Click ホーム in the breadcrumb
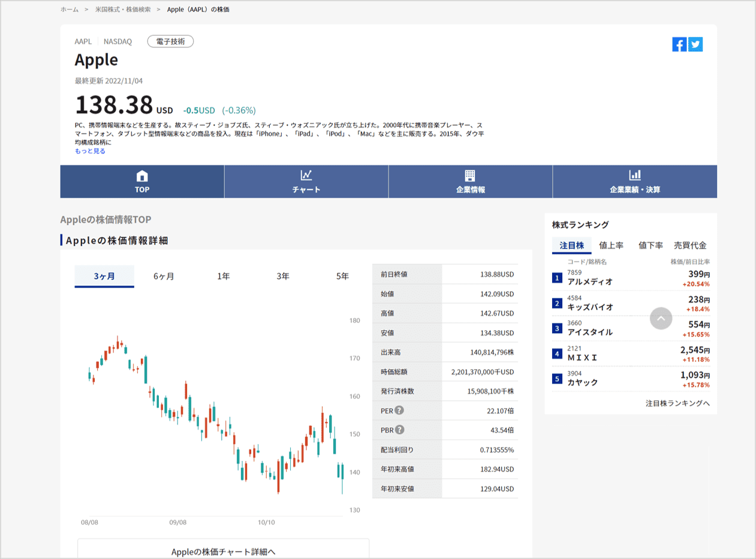The height and width of the screenshot is (559, 756). (70, 10)
